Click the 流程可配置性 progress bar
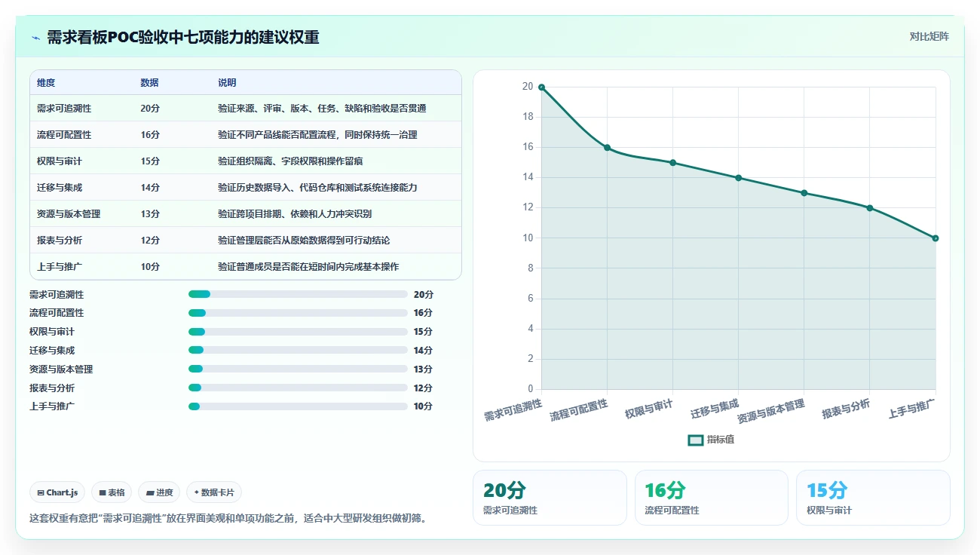 click(298, 313)
